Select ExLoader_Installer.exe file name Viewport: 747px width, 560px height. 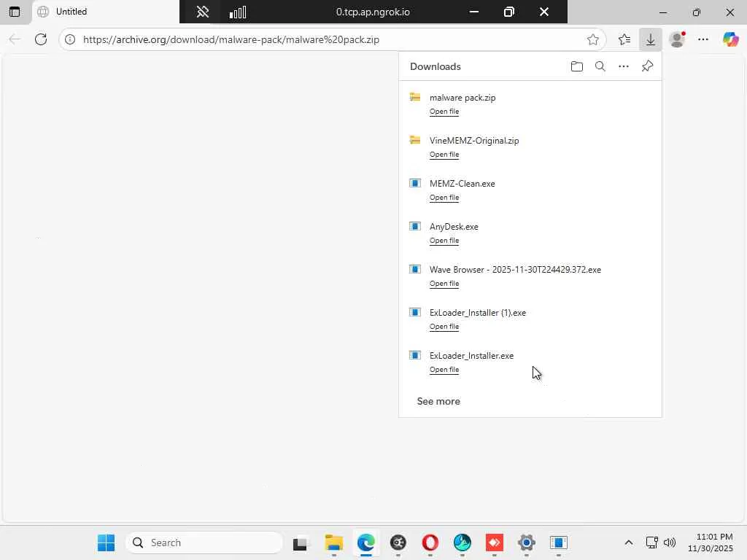[471, 356]
